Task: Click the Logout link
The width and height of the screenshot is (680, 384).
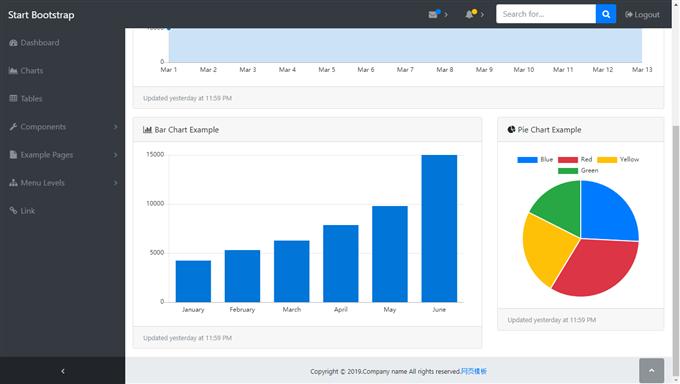Action: [642, 15]
